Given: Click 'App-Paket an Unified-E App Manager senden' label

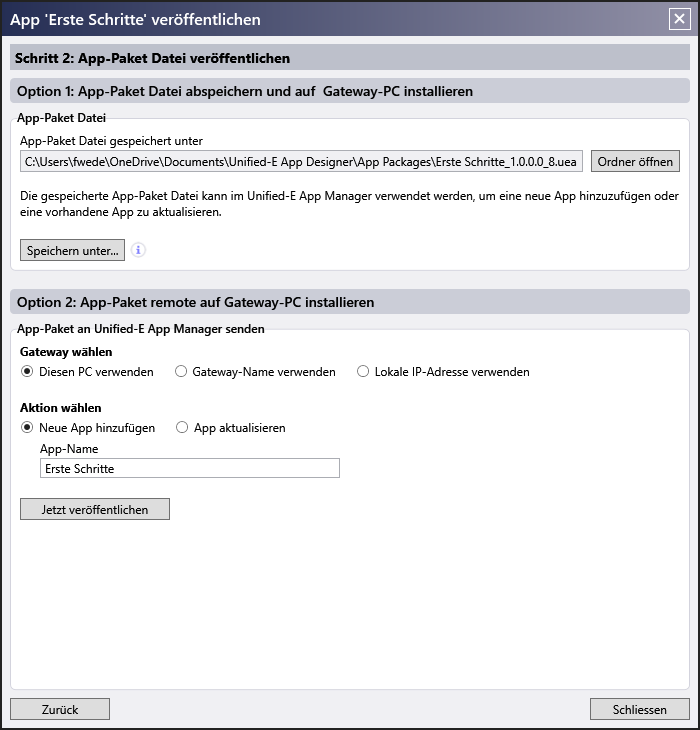Looking at the screenshot, I should point(141,329).
